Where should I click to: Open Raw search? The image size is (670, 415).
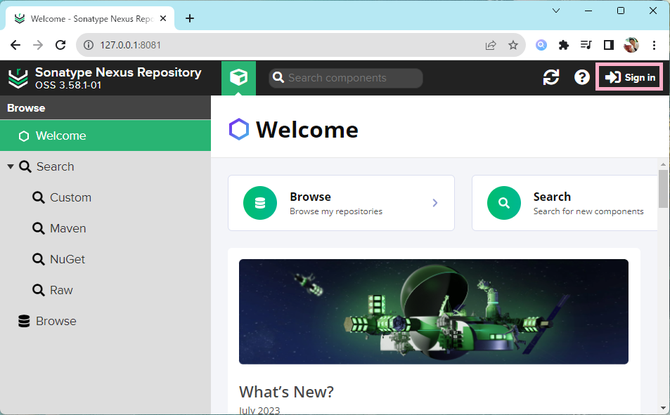click(61, 290)
